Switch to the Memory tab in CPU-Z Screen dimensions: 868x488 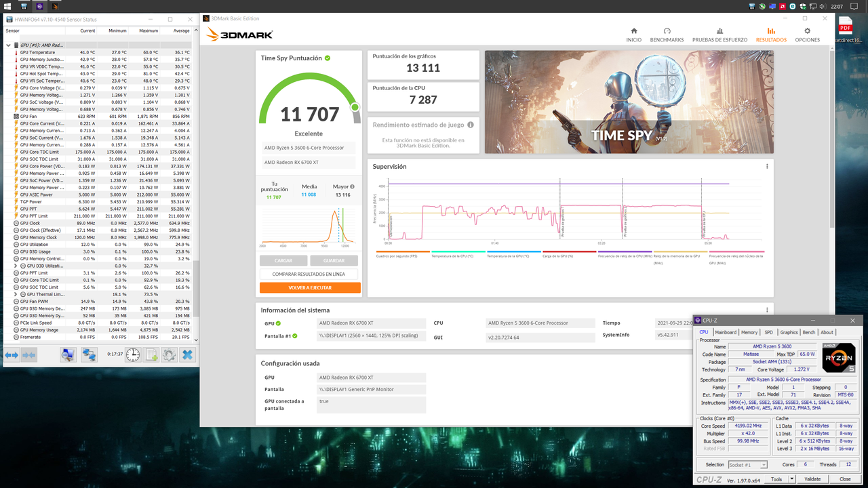point(749,332)
